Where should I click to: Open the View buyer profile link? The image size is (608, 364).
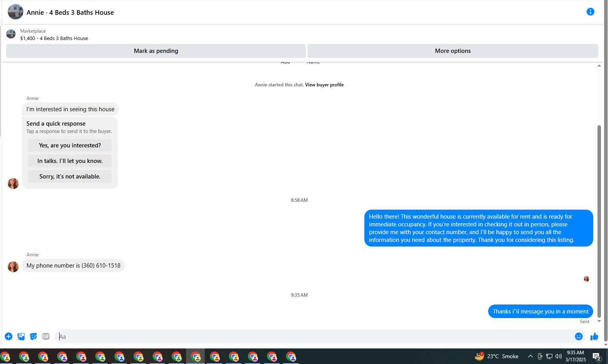point(324,85)
